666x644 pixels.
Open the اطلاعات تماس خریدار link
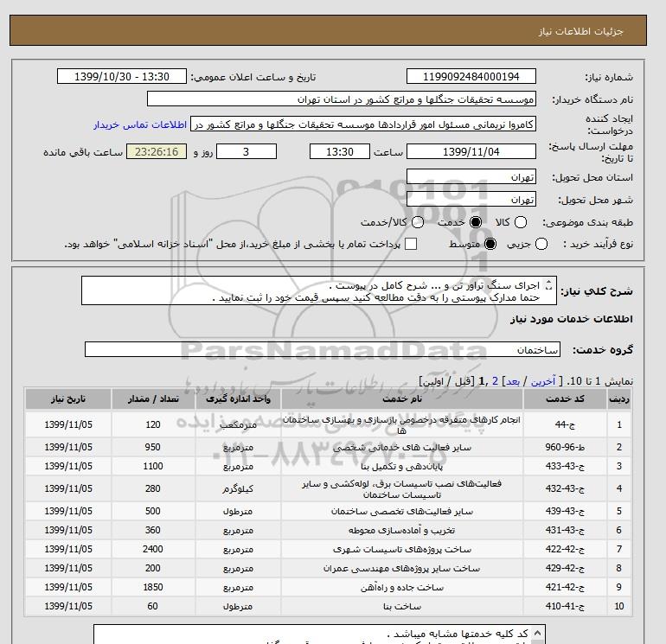coord(140,124)
